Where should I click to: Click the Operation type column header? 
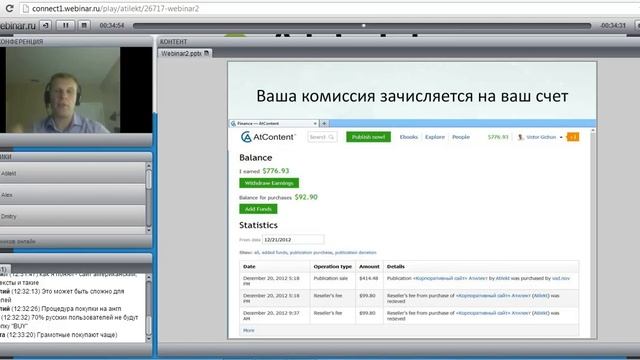(333, 266)
